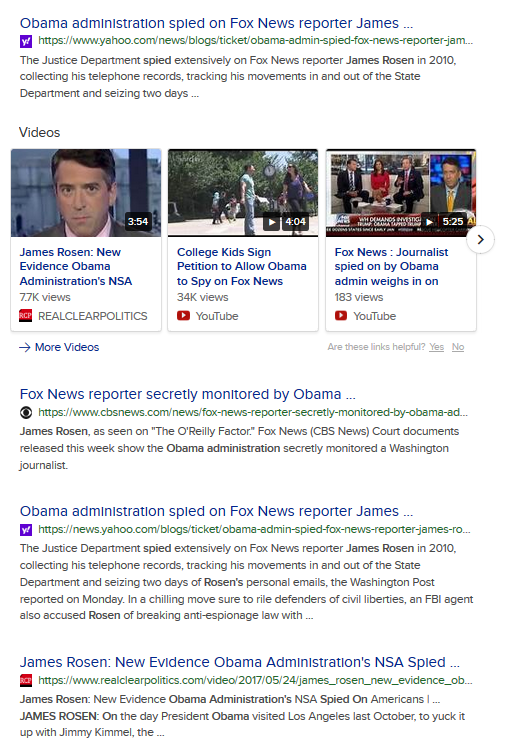Open the 'James Rosen: New Evidence' NSA Spied result title

point(239,662)
